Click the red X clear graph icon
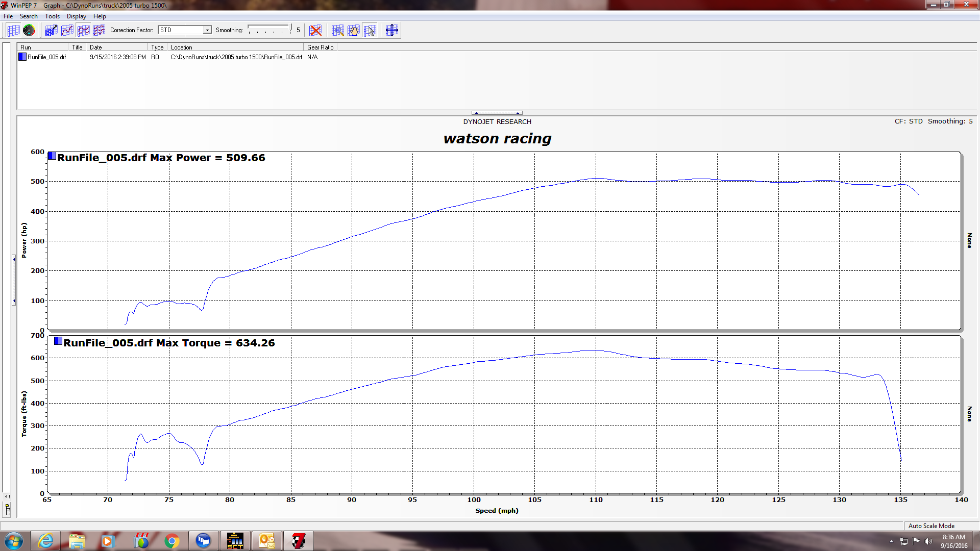Image resolution: width=980 pixels, height=551 pixels. click(315, 31)
